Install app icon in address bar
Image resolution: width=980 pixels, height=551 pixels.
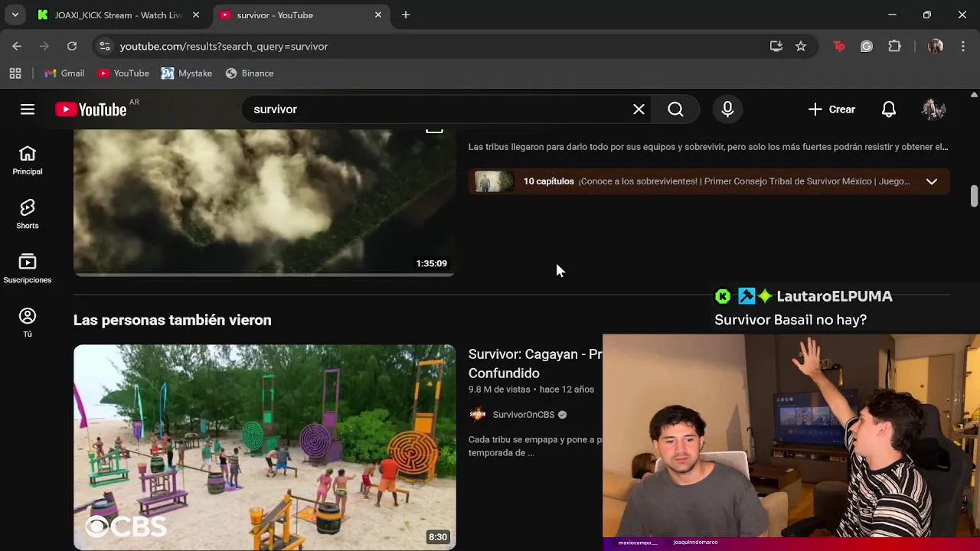776,47
